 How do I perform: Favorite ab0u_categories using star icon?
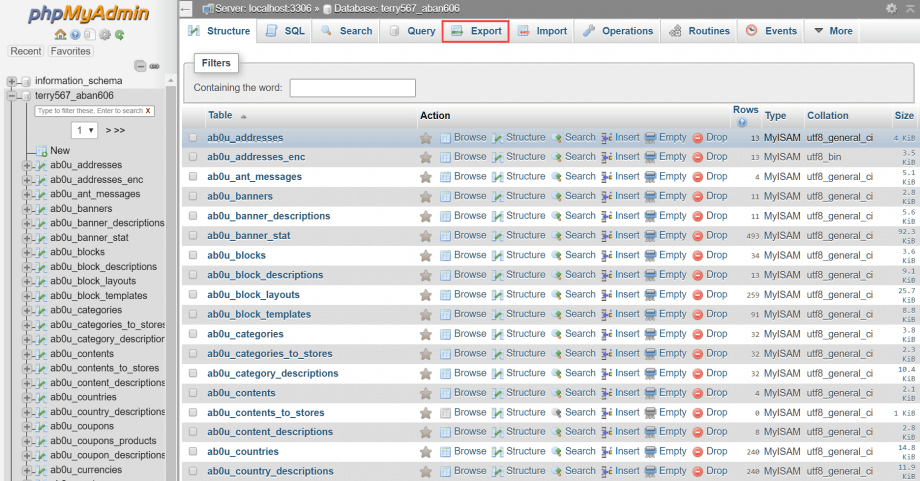426,334
